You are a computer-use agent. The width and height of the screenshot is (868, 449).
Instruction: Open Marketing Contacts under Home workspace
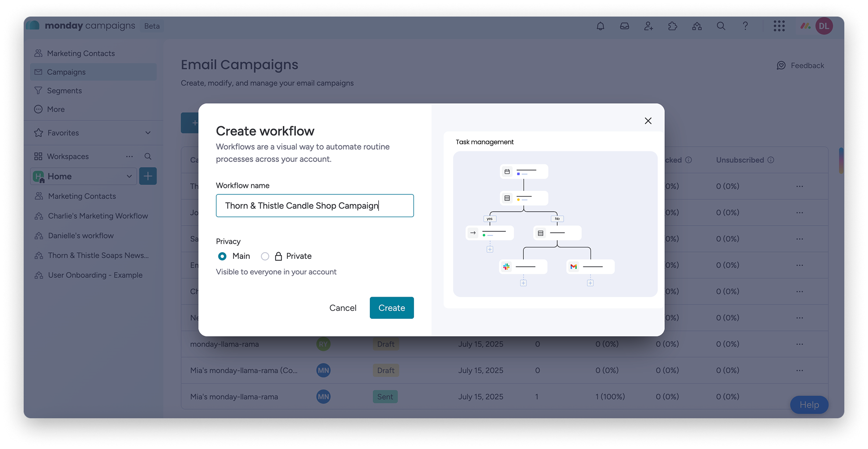pos(93,196)
